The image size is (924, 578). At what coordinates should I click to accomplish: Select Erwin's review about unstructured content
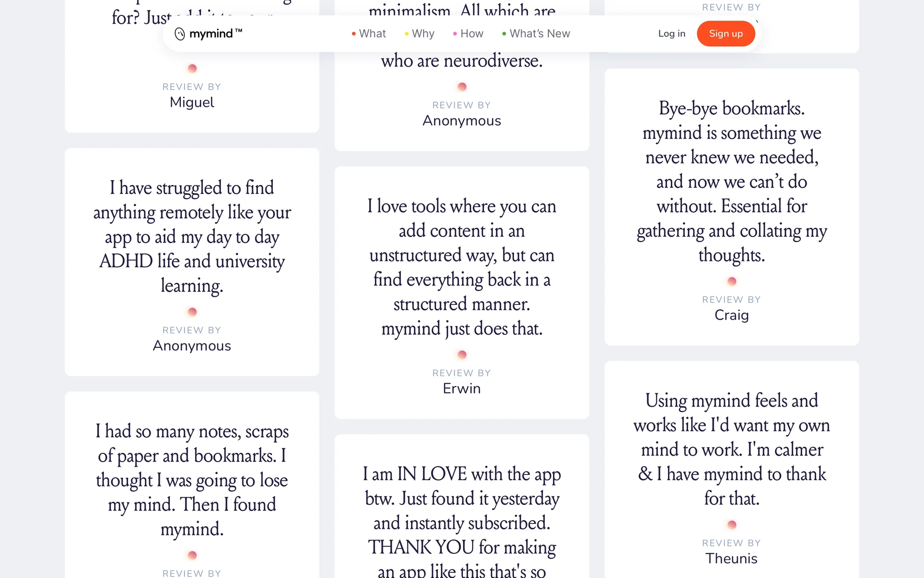point(462,267)
